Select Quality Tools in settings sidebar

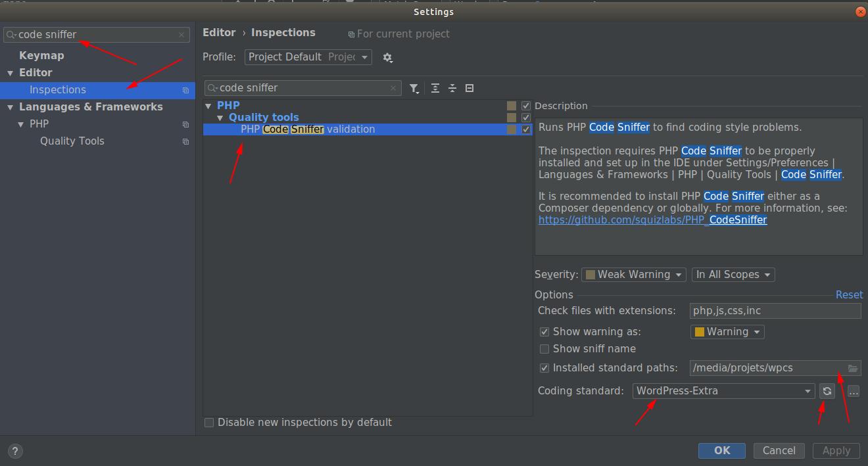tap(72, 141)
